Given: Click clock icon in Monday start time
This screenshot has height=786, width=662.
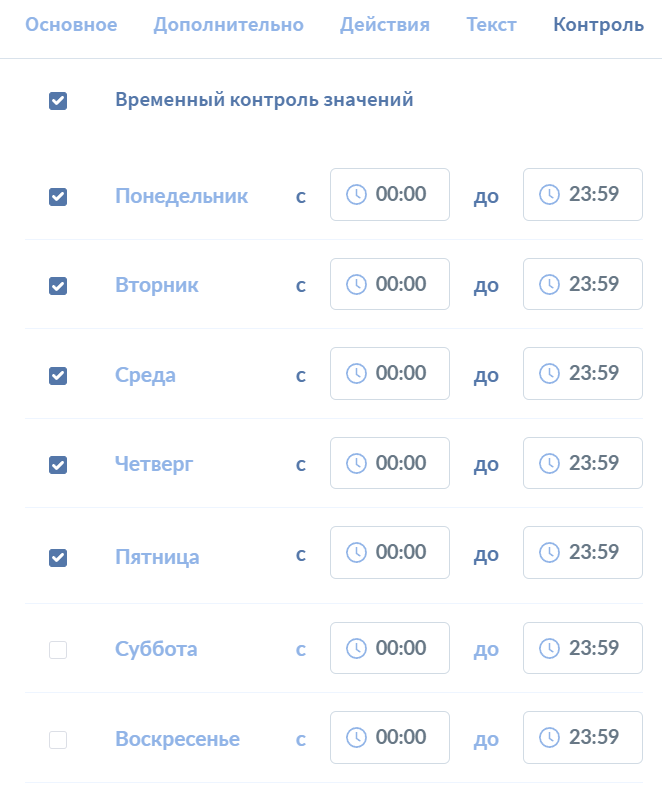Looking at the screenshot, I should [x=356, y=194].
